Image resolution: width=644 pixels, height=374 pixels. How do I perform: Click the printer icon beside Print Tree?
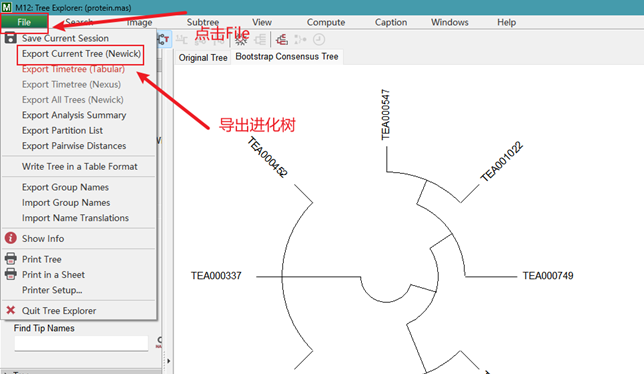click(x=11, y=259)
